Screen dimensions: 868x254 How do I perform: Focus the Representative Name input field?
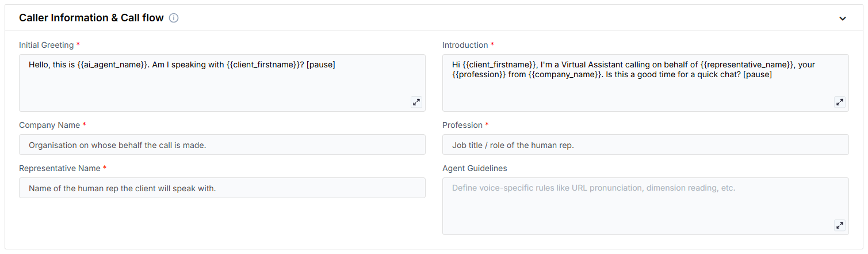[222, 188]
